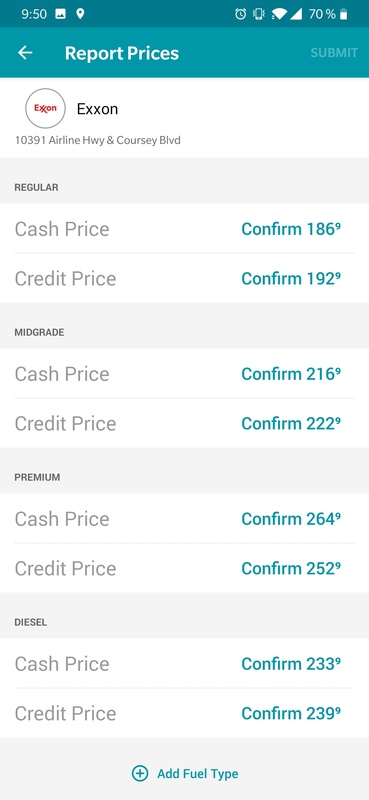This screenshot has width=369, height=800.
Task: Tap the back arrow icon
Action: [25, 53]
